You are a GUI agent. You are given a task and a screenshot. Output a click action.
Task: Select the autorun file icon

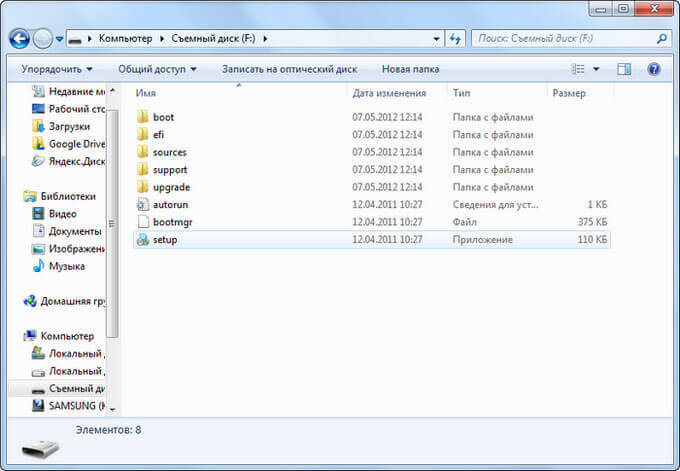point(142,204)
